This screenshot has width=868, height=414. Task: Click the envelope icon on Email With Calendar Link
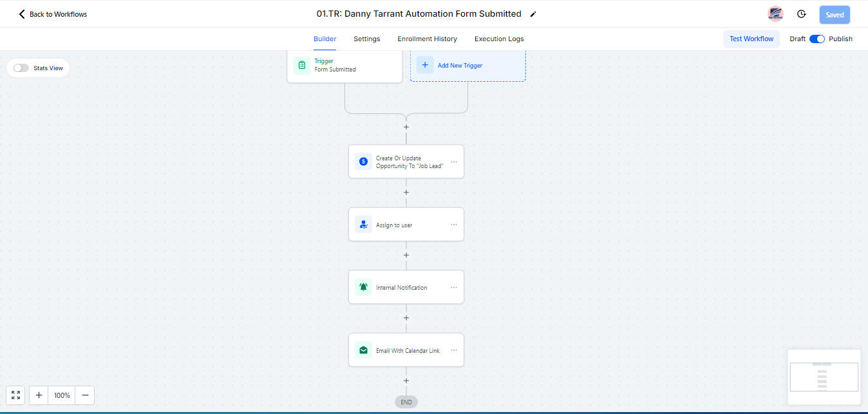point(363,350)
